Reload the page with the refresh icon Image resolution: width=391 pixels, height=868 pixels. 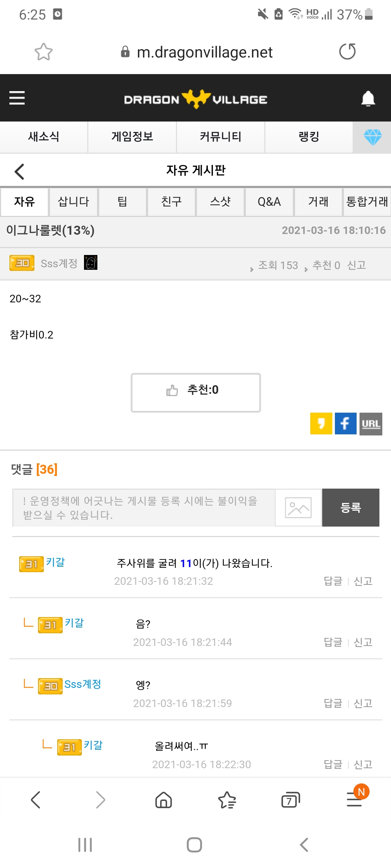pos(347,51)
